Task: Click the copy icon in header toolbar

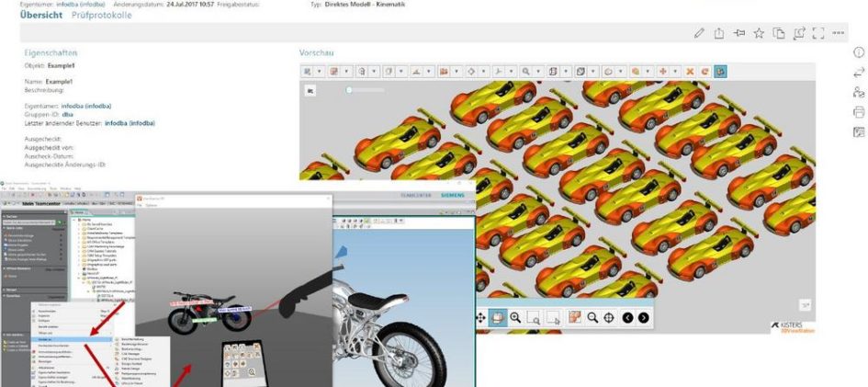Action: click(x=779, y=33)
